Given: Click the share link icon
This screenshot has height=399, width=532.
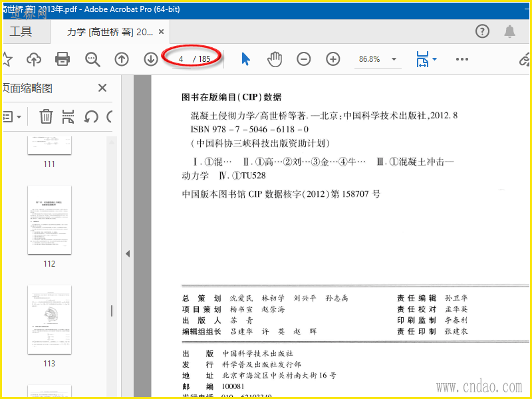Looking at the screenshot, I should (525, 59).
